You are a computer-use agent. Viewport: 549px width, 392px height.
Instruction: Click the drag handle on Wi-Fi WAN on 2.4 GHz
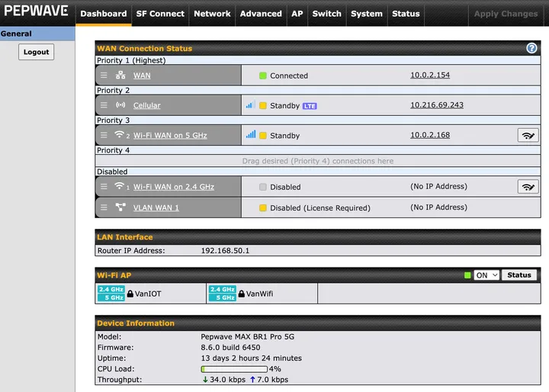click(104, 186)
